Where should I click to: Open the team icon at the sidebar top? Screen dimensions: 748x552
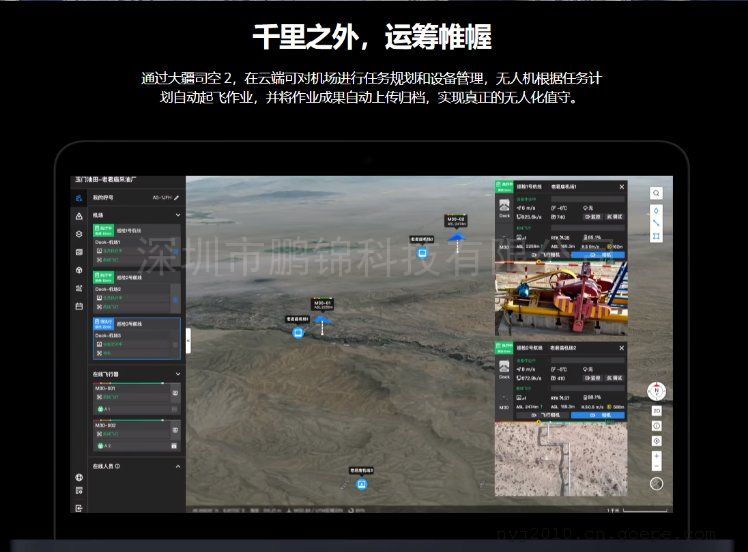pyautogui.click(x=79, y=198)
